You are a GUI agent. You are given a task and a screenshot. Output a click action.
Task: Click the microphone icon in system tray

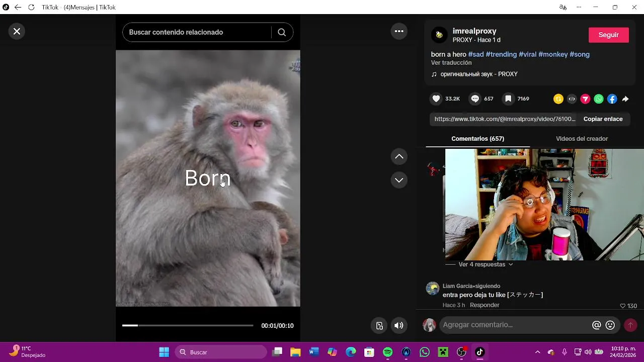565,352
